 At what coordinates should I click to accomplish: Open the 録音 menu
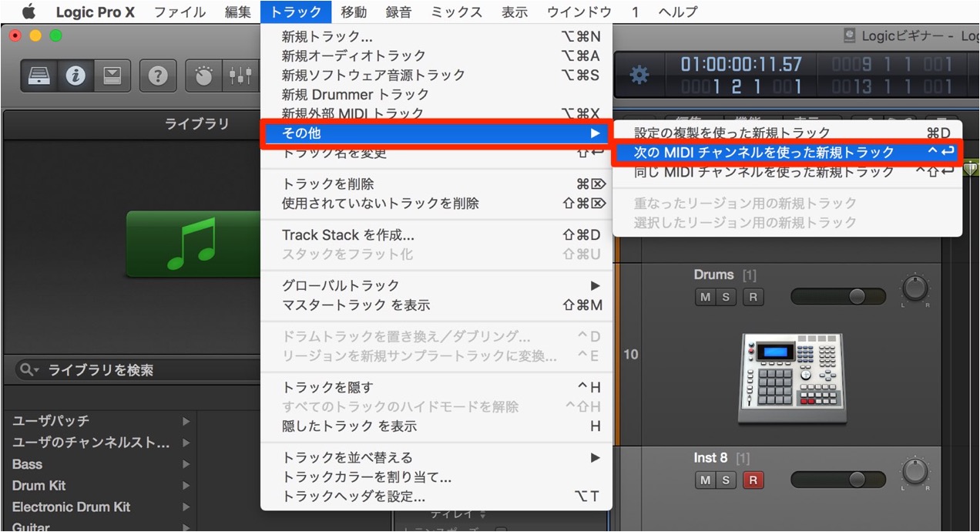coord(398,12)
